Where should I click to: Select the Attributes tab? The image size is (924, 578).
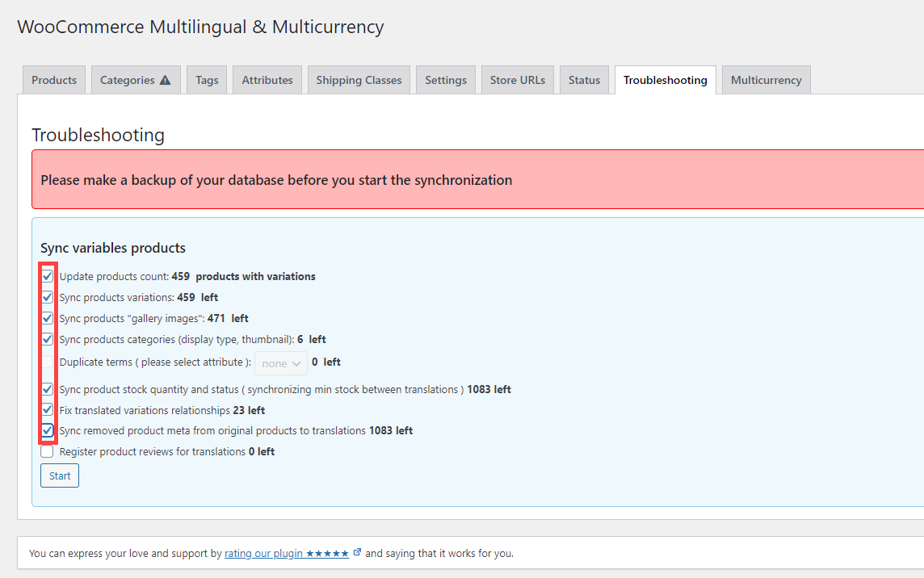[x=267, y=80]
